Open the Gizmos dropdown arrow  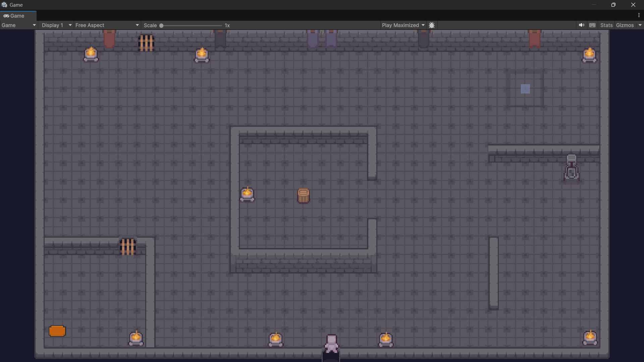click(640, 25)
